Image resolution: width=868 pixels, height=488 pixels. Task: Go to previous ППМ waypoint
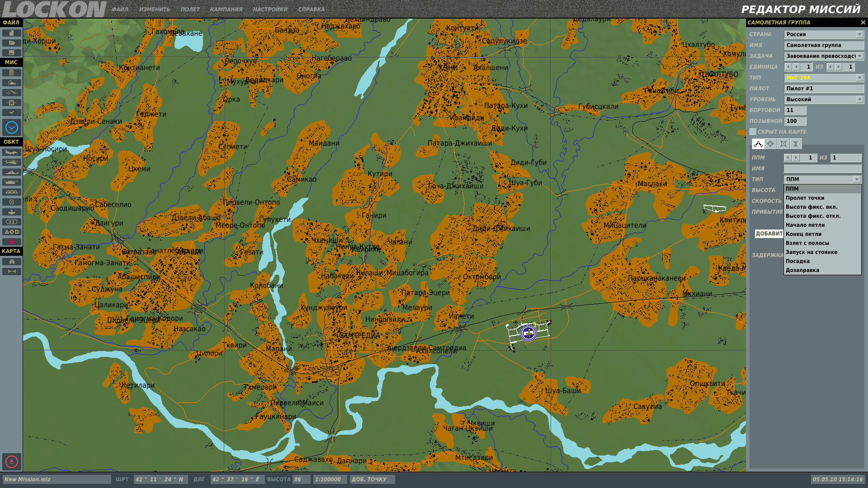coord(788,158)
